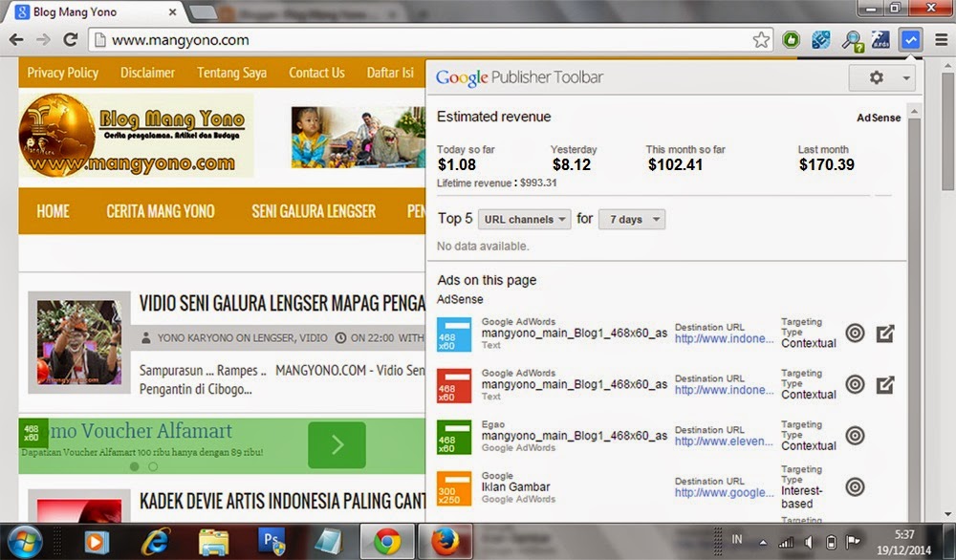Open first ad destination URL indone link
Image resolution: width=956 pixels, height=560 pixels.
pyautogui.click(x=725, y=339)
